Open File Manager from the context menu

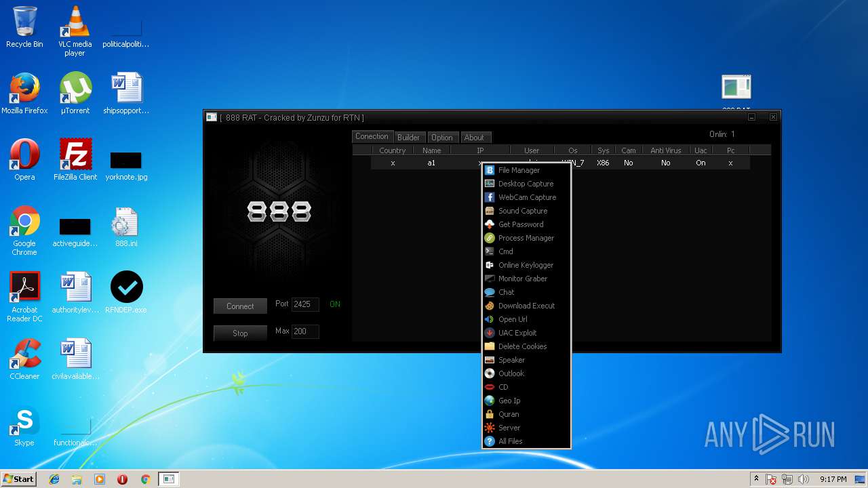526,170
